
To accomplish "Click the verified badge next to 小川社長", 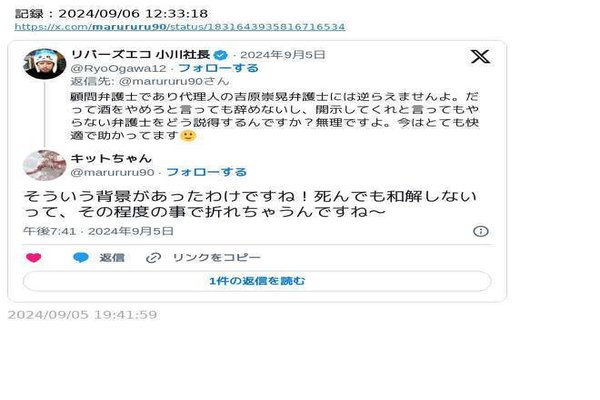I will pyautogui.click(x=220, y=55).
